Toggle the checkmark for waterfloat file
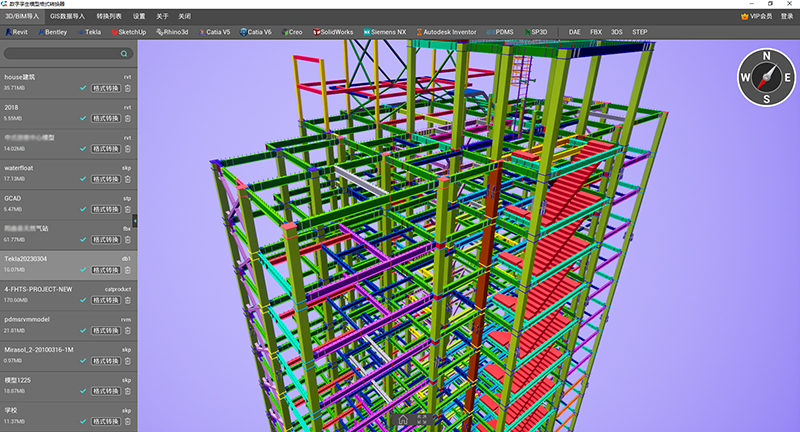This screenshot has height=432, width=800. (83, 179)
